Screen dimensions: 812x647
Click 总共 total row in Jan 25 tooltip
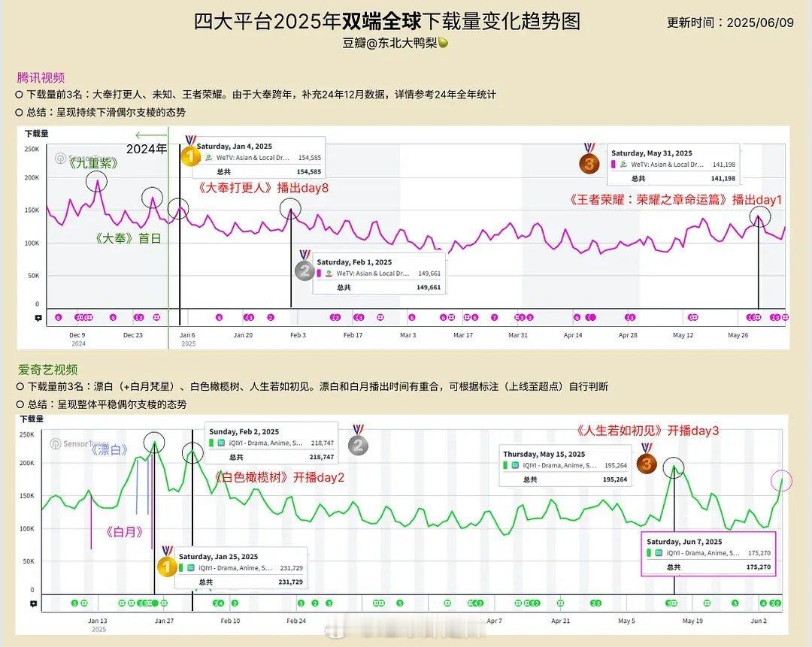241,582
